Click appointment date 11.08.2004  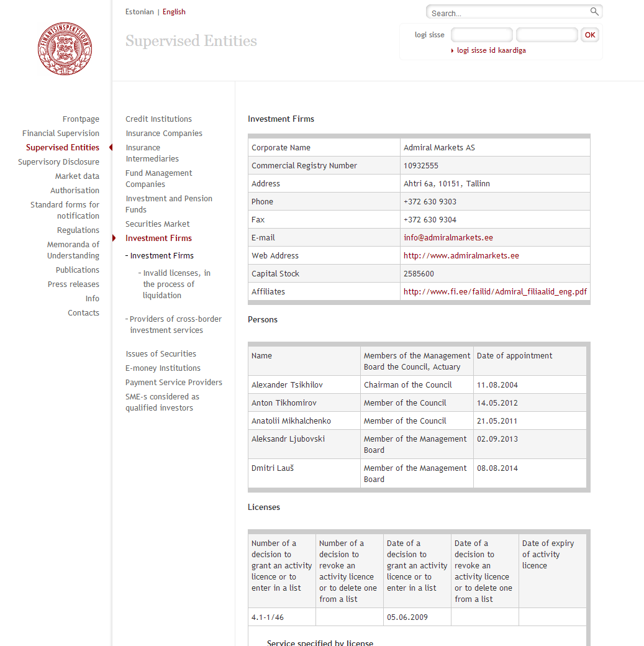coord(497,385)
